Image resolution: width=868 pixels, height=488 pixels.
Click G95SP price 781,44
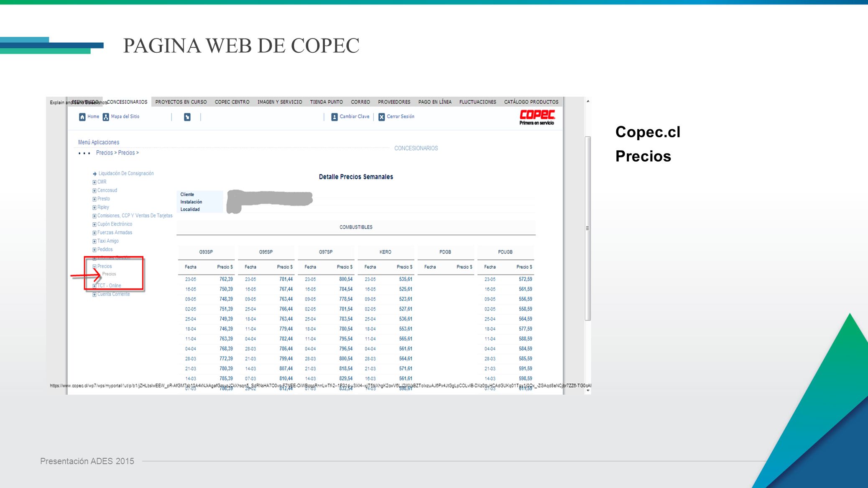pos(286,279)
